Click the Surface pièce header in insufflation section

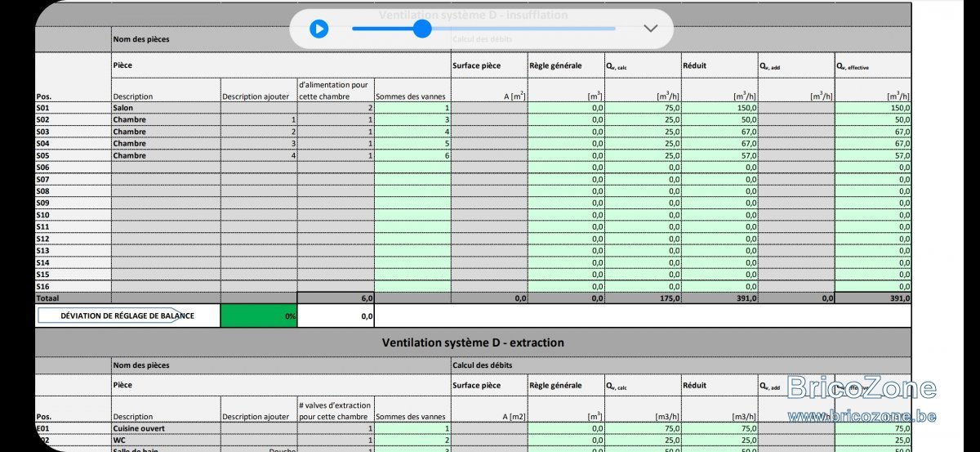[x=476, y=65]
